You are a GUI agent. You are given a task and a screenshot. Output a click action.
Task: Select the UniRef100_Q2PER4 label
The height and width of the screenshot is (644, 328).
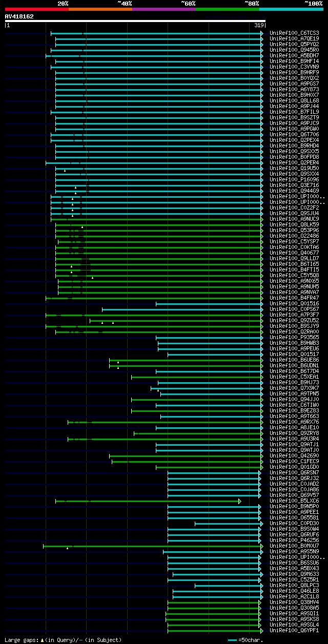[x=294, y=163]
